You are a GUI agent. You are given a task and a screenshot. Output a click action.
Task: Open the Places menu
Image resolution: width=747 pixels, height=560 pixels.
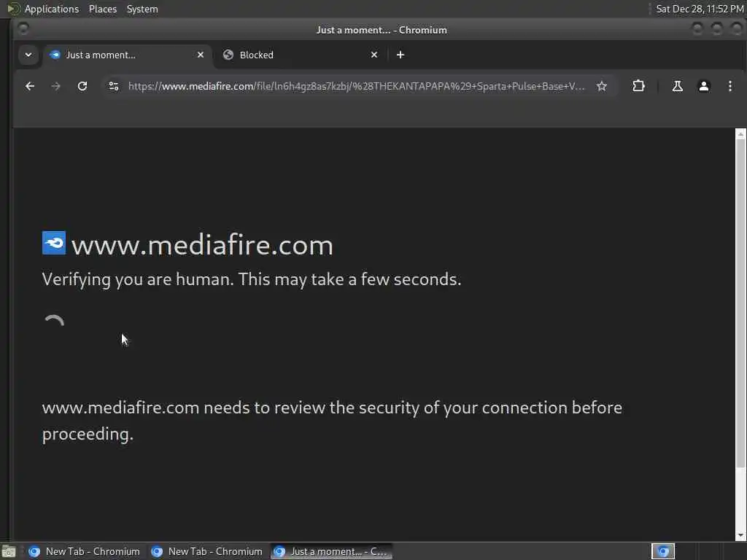click(x=103, y=9)
